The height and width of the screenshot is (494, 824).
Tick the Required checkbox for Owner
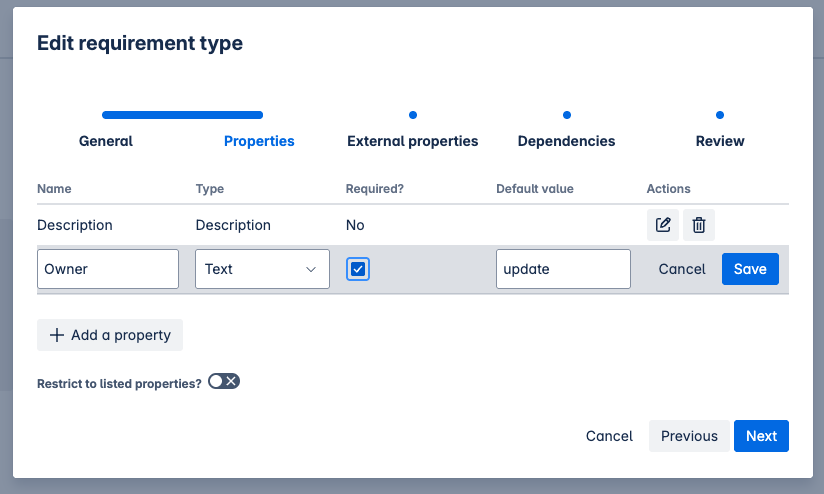(358, 269)
